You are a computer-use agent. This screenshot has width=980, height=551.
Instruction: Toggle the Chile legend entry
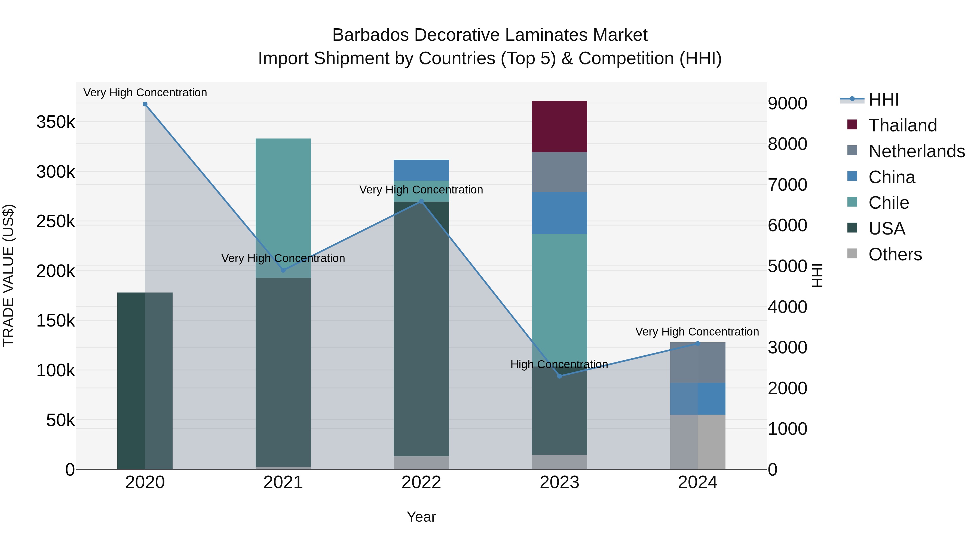pyautogui.click(x=878, y=203)
